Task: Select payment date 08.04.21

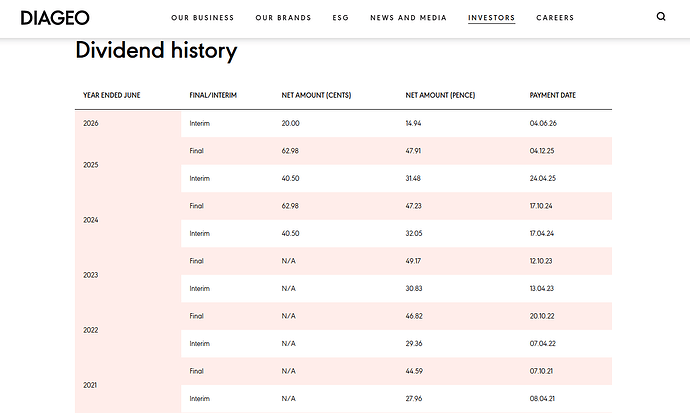Action: pos(542,398)
